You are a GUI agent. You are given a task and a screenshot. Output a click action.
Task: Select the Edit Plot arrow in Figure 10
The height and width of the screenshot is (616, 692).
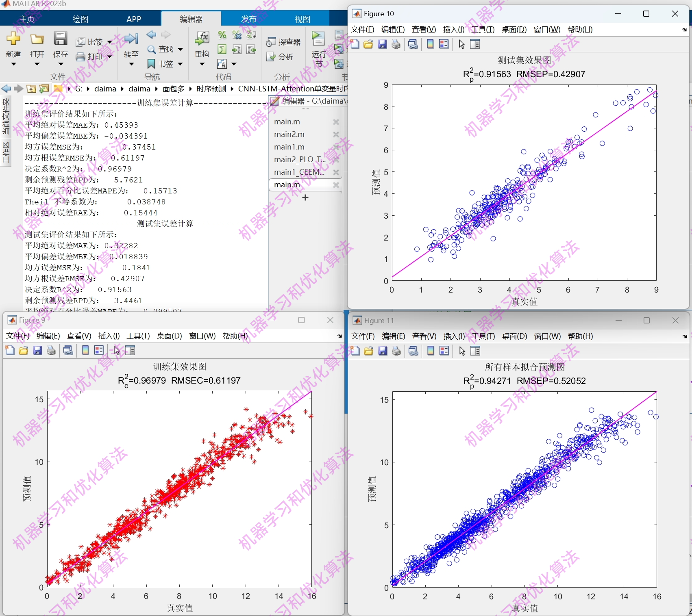tap(461, 45)
